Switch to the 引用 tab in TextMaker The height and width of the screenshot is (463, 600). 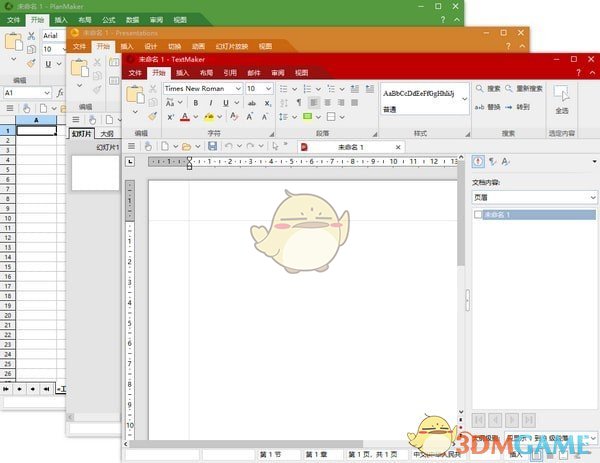click(230, 73)
